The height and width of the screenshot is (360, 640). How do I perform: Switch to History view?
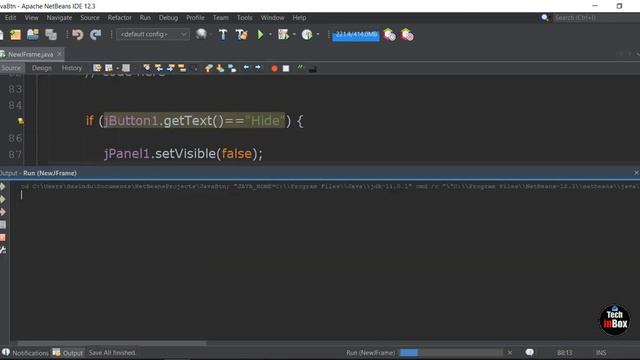click(72, 68)
